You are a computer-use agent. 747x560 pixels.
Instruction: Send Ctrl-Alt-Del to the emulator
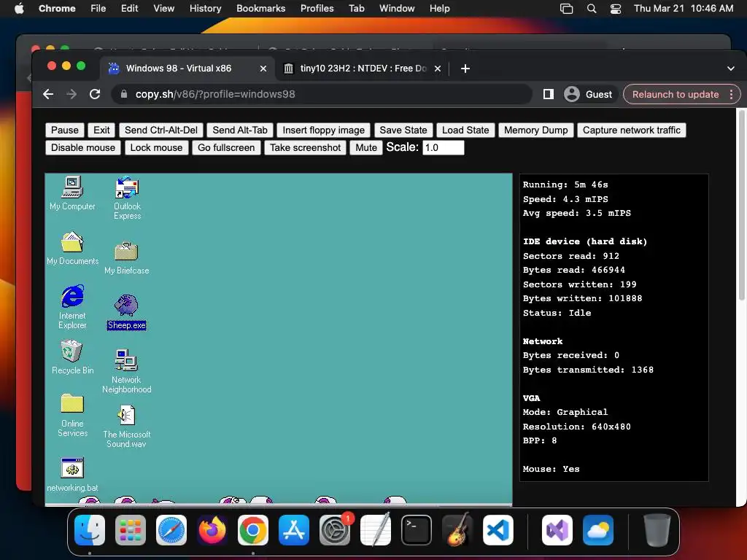click(x=161, y=130)
